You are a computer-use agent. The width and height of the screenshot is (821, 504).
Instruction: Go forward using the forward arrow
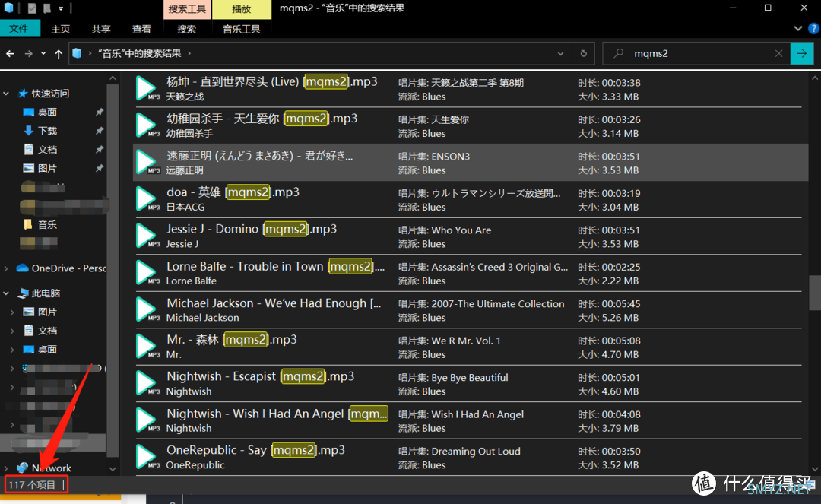(28, 53)
